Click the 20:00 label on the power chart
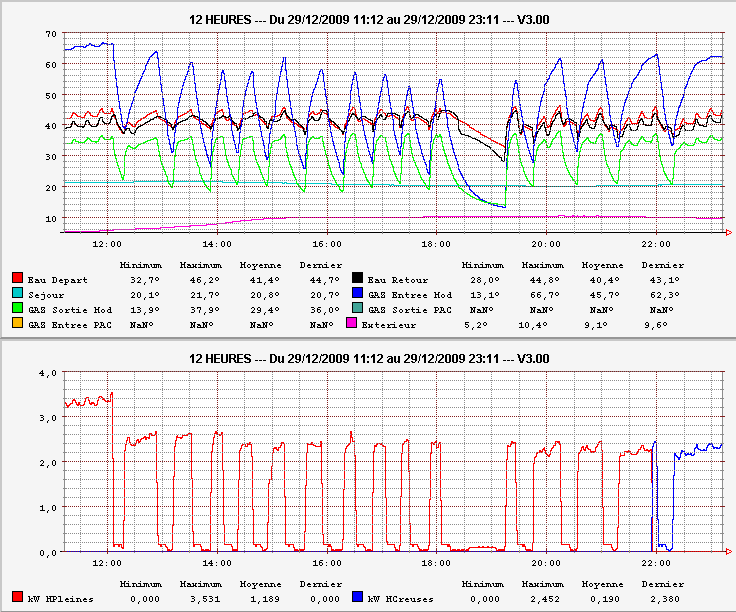736x612 pixels. tap(545, 562)
